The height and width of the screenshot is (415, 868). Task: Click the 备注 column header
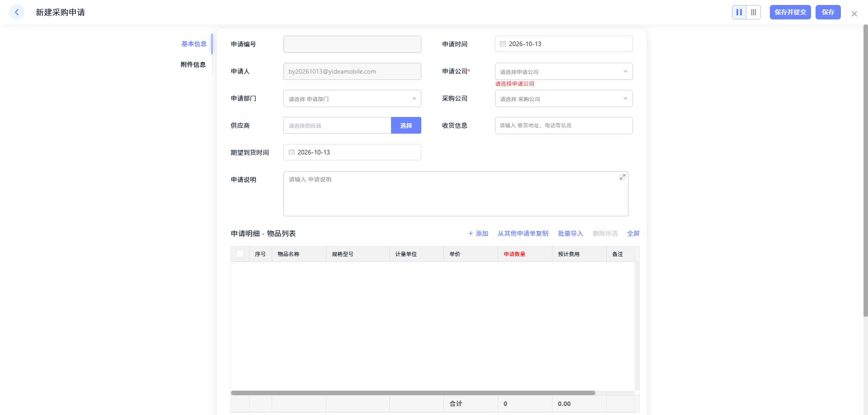click(621, 254)
